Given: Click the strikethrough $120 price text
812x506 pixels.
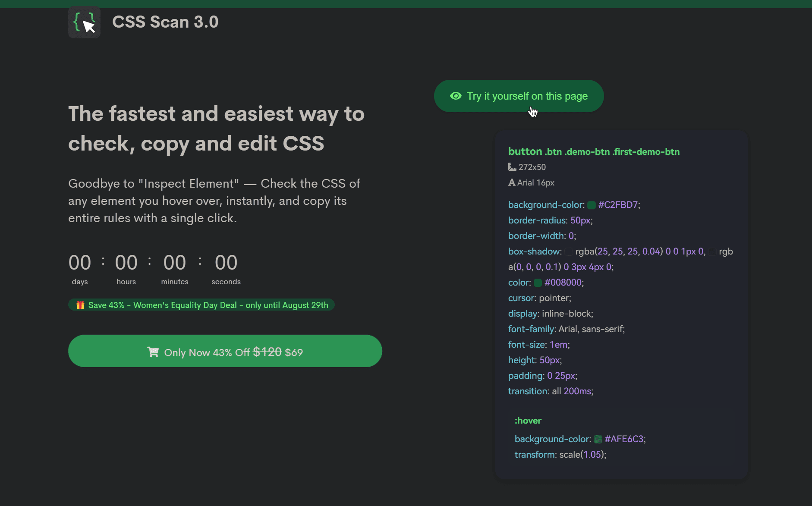Looking at the screenshot, I should point(267,352).
